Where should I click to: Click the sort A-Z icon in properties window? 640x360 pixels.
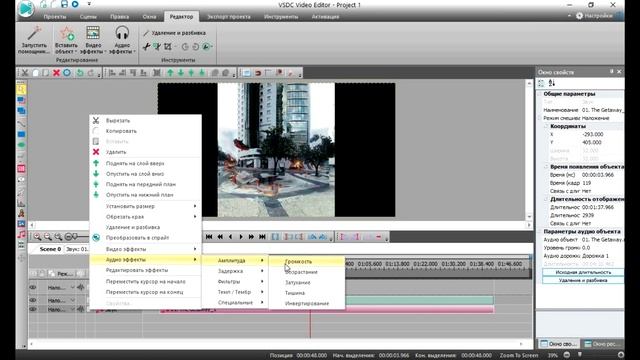click(x=551, y=83)
